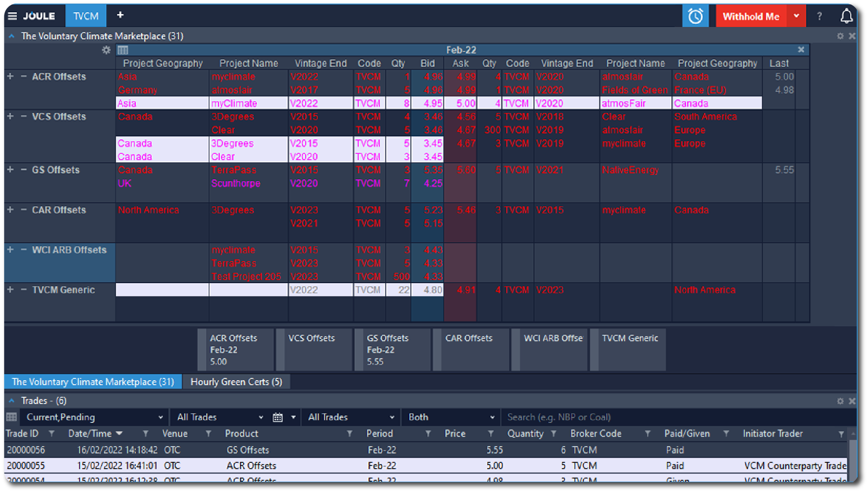Viewport: 868px width, 492px height.
Task: Click the trades search input field
Action: click(678, 417)
